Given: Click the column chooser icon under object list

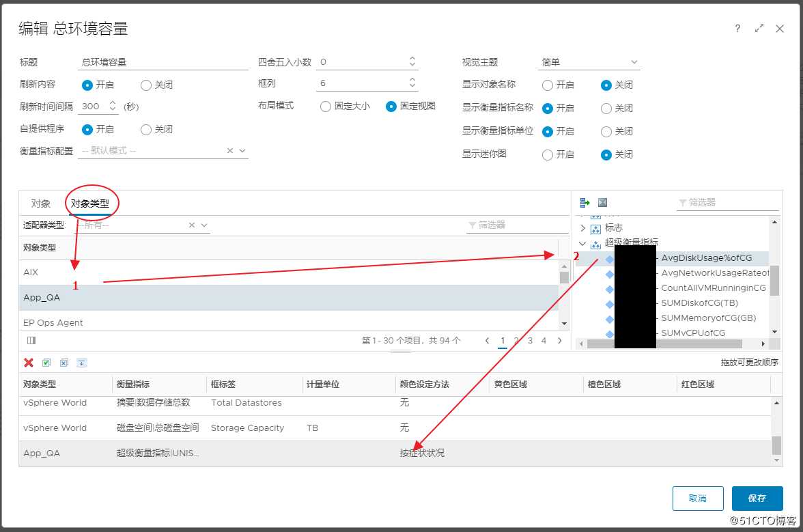Looking at the screenshot, I should coord(31,341).
